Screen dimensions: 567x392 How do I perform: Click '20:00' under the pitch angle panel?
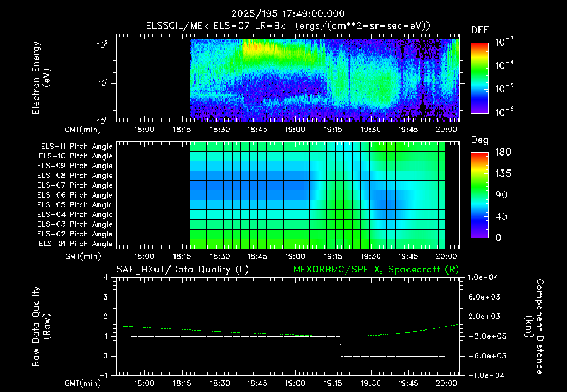446,256
